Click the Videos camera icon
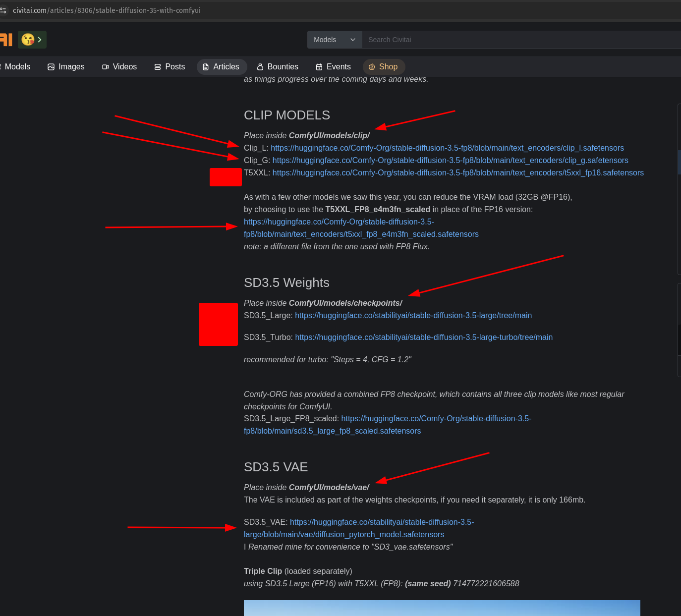This screenshot has width=681, height=616. (x=106, y=67)
